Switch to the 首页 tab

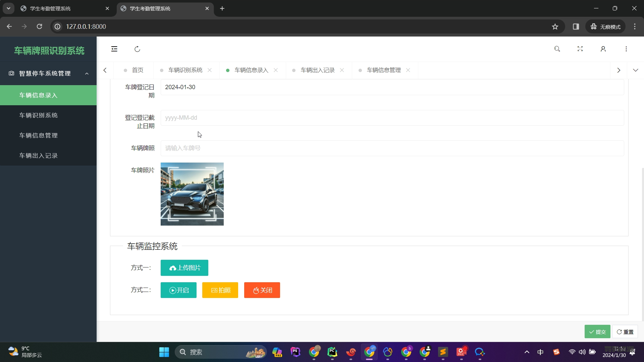(x=138, y=70)
